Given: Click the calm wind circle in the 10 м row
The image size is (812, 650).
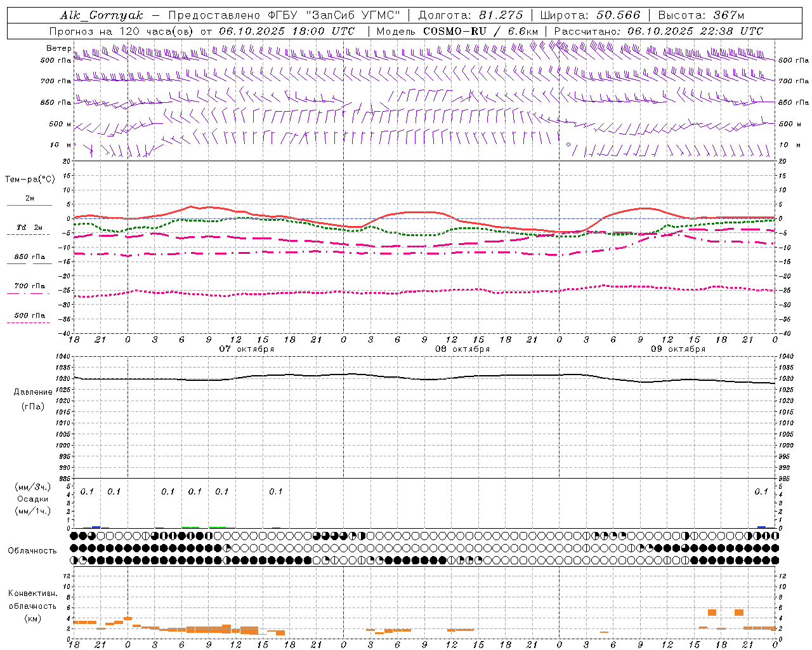Looking at the screenshot, I should [x=568, y=145].
